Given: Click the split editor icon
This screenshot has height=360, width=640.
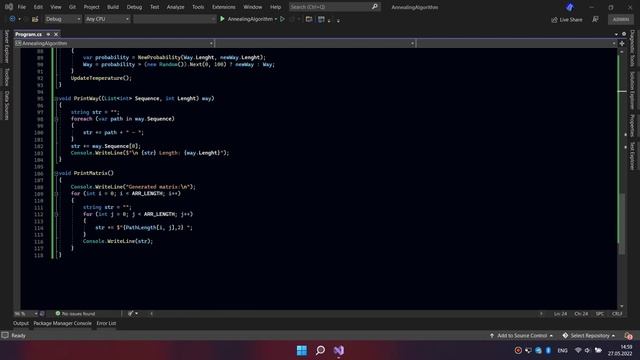Looking at the screenshot, I should point(622,43).
